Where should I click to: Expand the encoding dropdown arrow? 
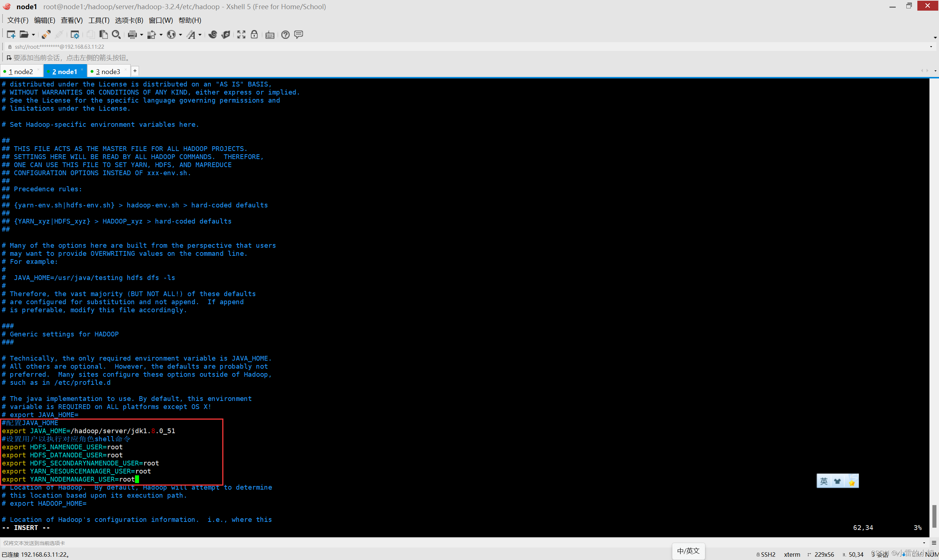pyautogui.click(x=180, y=35)
